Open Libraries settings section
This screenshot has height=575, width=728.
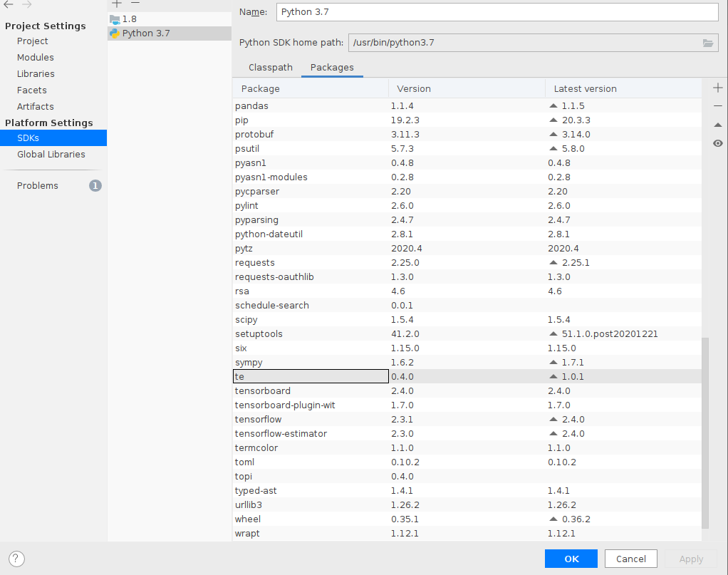pos(36,74)
